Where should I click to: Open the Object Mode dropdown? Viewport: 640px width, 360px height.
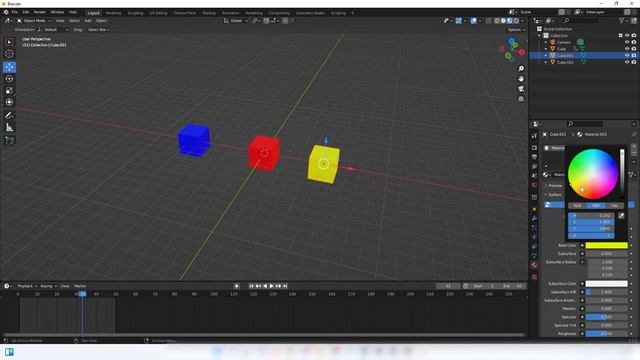coord(34,21)
